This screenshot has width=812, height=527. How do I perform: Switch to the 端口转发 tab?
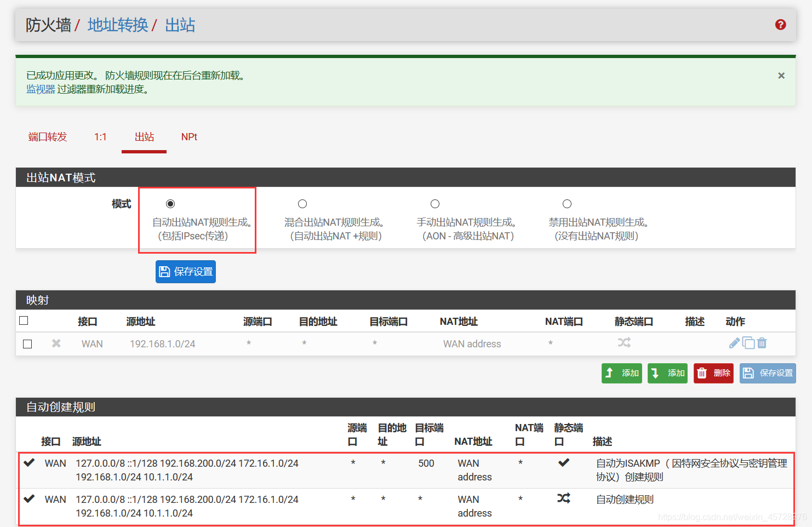pyautogui.click(x=48, y=137)
